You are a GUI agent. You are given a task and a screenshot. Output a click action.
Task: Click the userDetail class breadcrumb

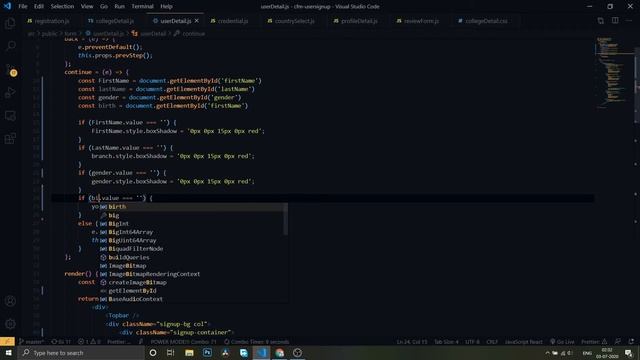click(149, 34)
